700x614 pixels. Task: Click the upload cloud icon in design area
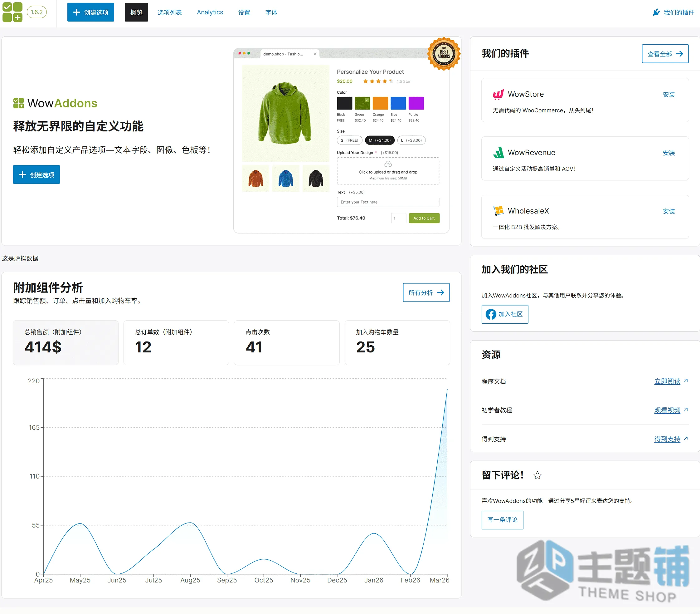tap(388, 164)
